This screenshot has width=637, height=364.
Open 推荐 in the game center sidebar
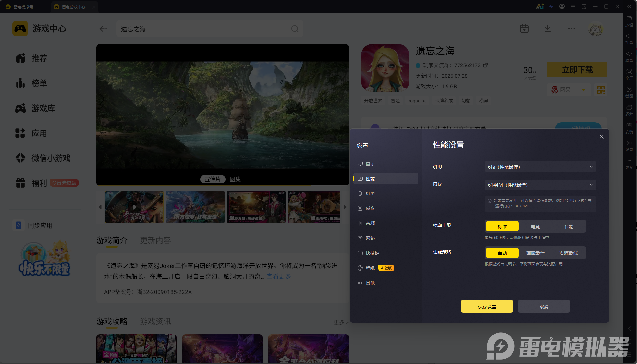(31, 58)
